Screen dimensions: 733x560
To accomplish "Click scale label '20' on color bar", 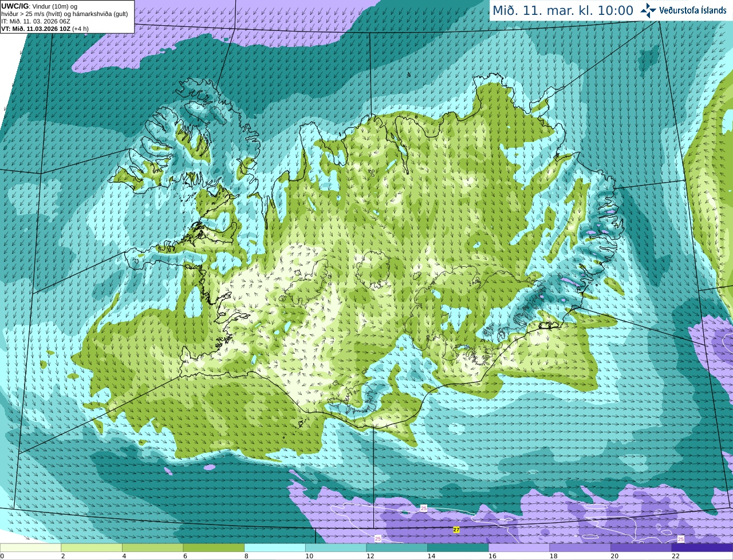I will pyautogui.click(x=614, y=556).
